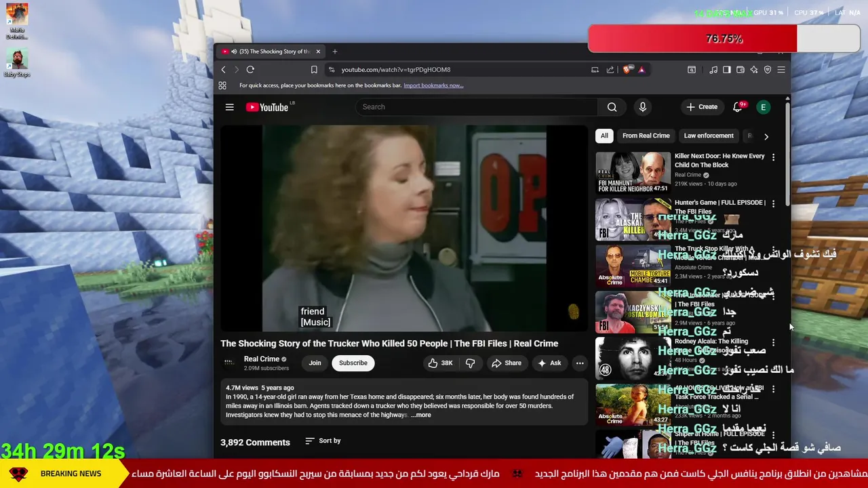868x488 pixels.
Task: Select the From Real Crime chip
Action: point(646,136)
